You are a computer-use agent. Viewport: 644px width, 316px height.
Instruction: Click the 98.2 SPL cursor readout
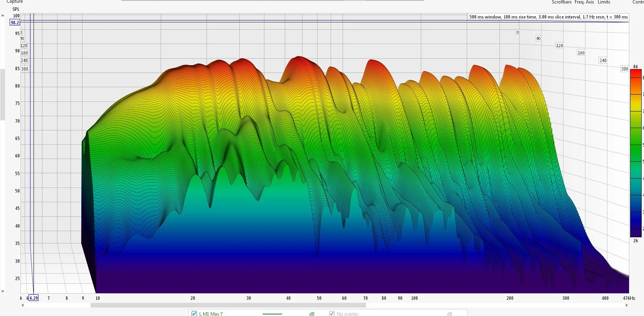pos(15,23)
